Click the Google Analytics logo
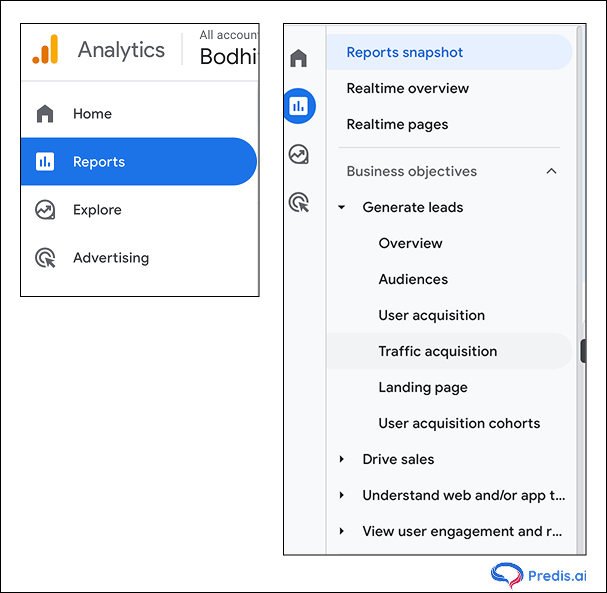 [x=45, y=50]
